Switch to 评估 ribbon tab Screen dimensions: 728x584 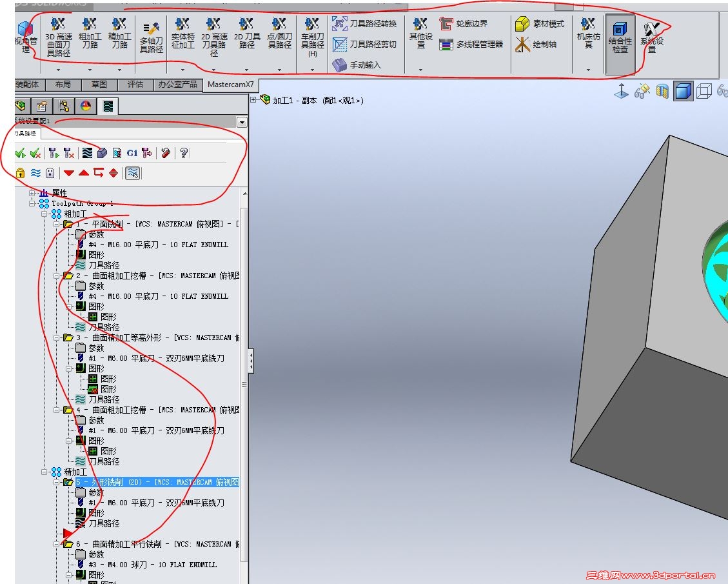tap(135, 85)
